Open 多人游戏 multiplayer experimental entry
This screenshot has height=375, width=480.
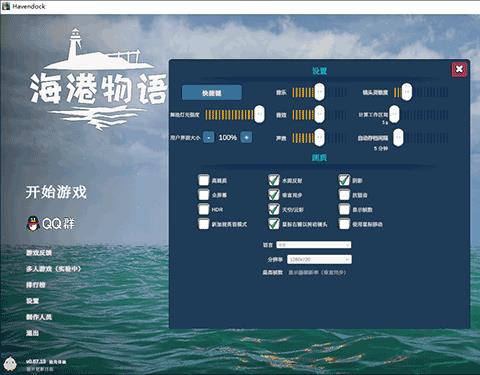point(53,269)
